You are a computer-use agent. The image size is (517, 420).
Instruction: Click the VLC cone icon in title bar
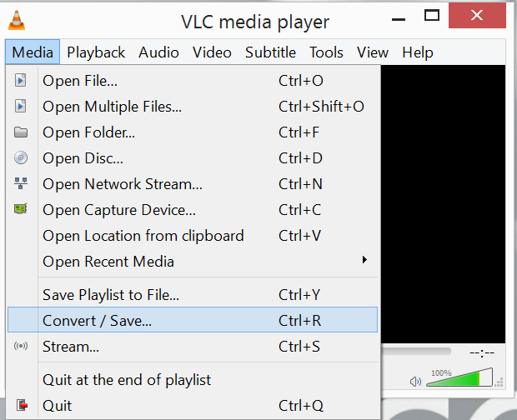click(17, 19)
